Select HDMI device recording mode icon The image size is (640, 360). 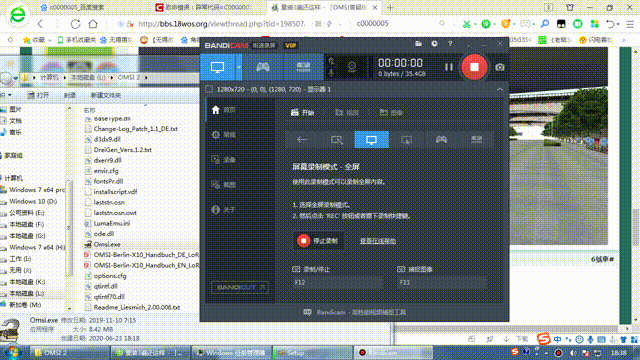tap(303, 67)
